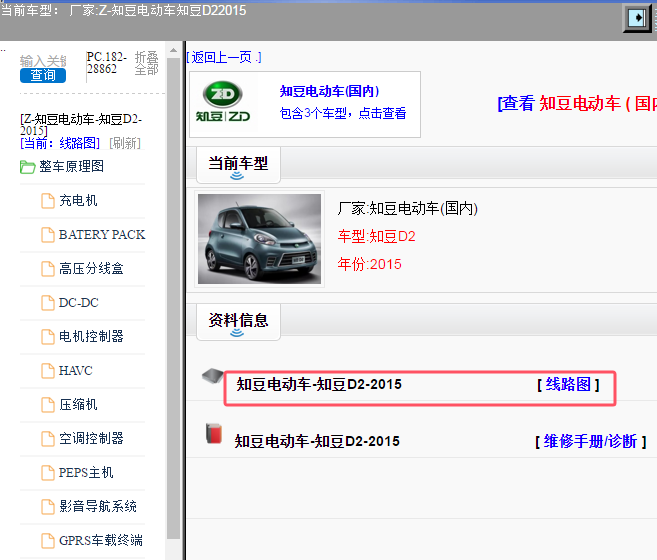Click the 返回上一页 back link
Screen dimensions: 657x560
pos(224,57)
